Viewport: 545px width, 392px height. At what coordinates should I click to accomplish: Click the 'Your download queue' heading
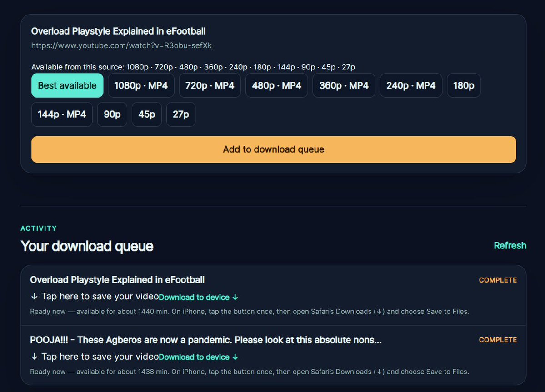click(87, 246)
